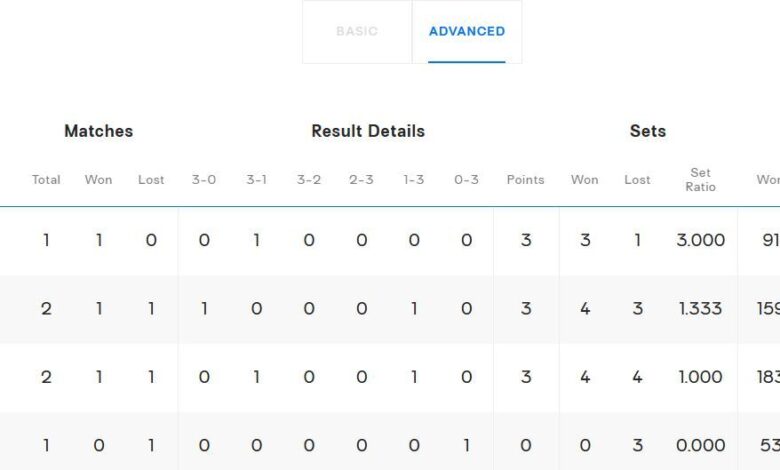This screenshot has width=780, height=470.
Task: Click the Matches group heading
Action: [98, 131]
